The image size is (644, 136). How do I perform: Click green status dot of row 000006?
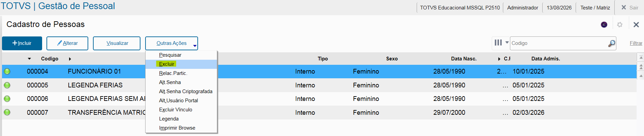7,99
